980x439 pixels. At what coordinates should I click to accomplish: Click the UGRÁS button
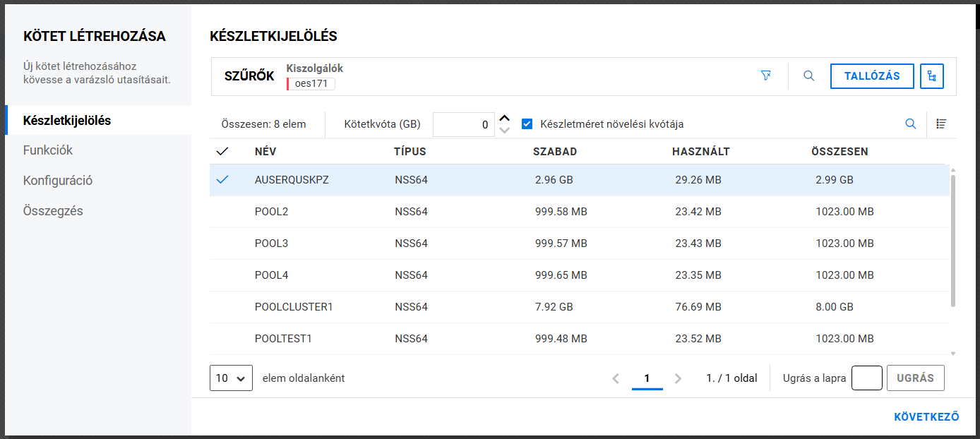click(x=916, y=378)
